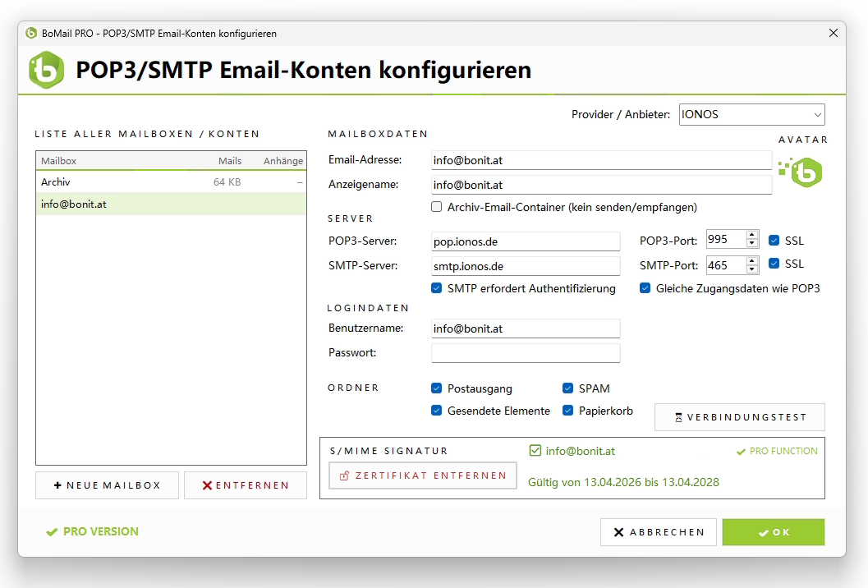Open the Provider / Anbieter dropdown
The width and height of the screenshot is (868, 588).
(x=751, y=115)
